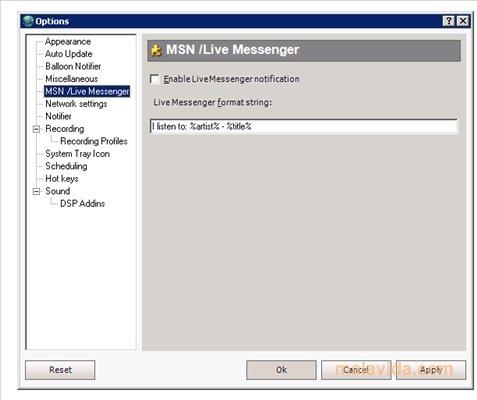Click the Reset button

(60, 370)
